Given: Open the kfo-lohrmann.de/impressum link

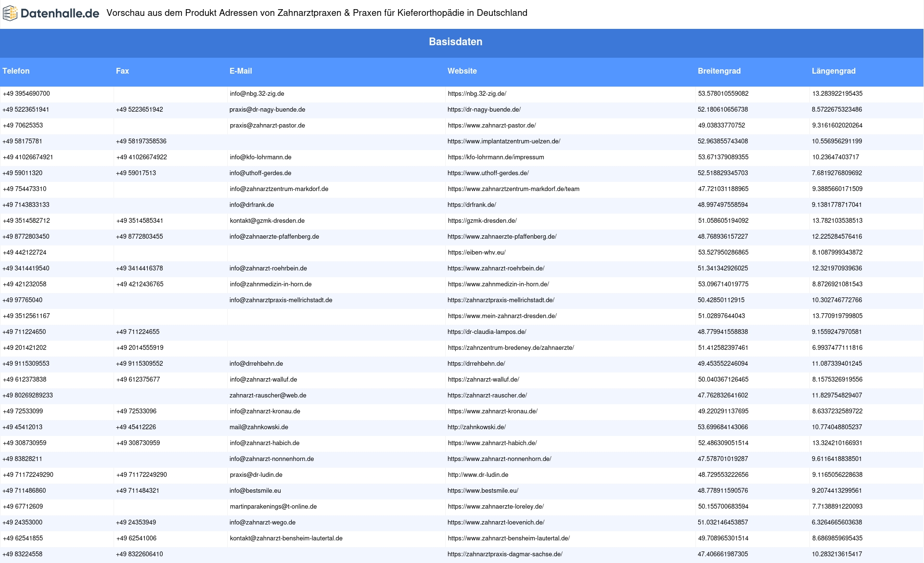Looking at the screenshot, I should pos(496,157).
